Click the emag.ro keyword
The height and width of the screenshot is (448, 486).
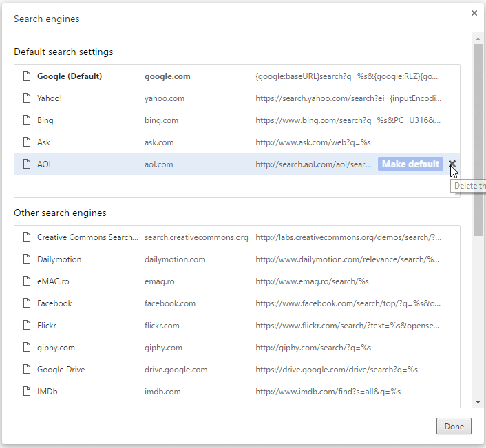point(159,281)
